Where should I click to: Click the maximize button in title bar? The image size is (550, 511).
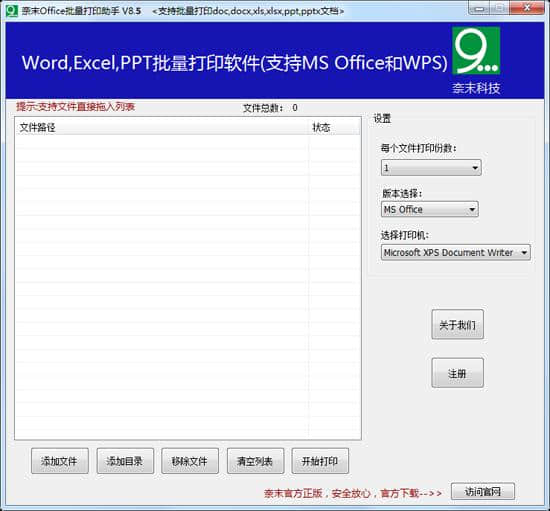pos(500,8)
